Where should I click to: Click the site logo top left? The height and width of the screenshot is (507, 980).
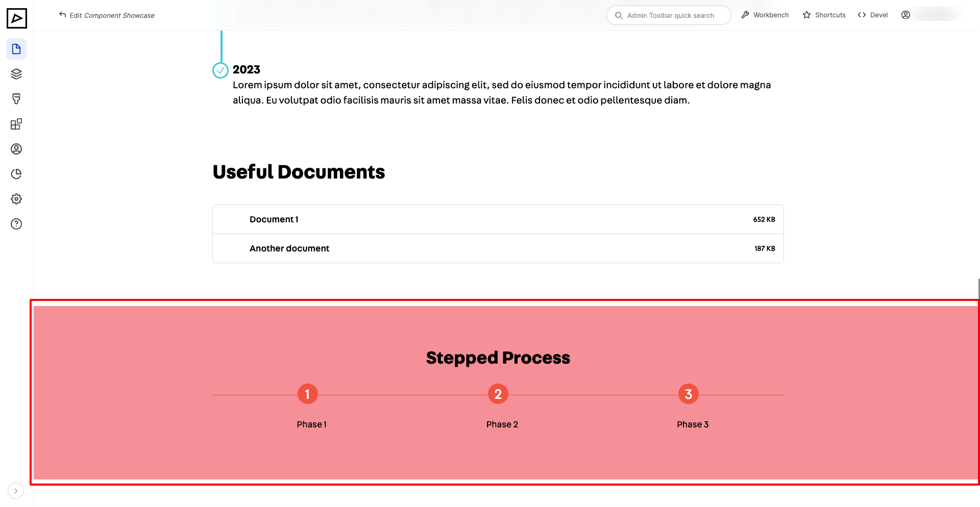click(17, 18)
